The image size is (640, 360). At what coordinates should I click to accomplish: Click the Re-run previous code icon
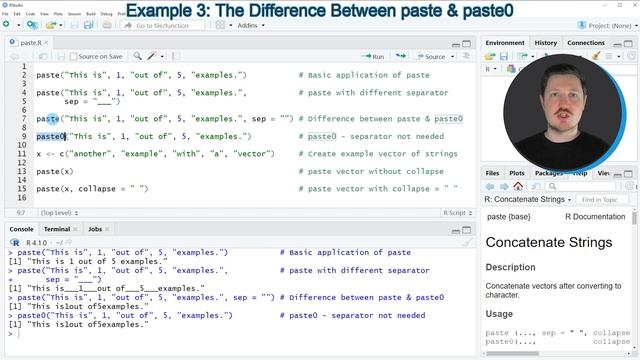pyautogui.click(x=400, y=56)
